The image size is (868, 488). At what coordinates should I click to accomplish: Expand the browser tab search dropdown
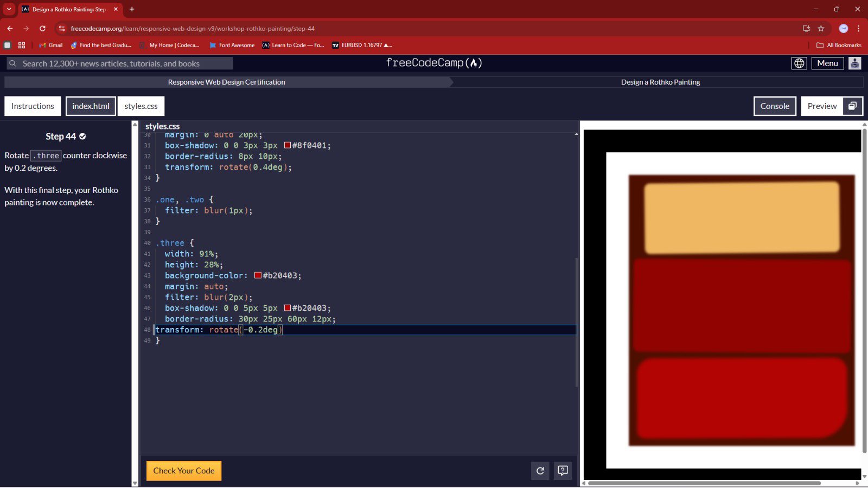[9, 9]
